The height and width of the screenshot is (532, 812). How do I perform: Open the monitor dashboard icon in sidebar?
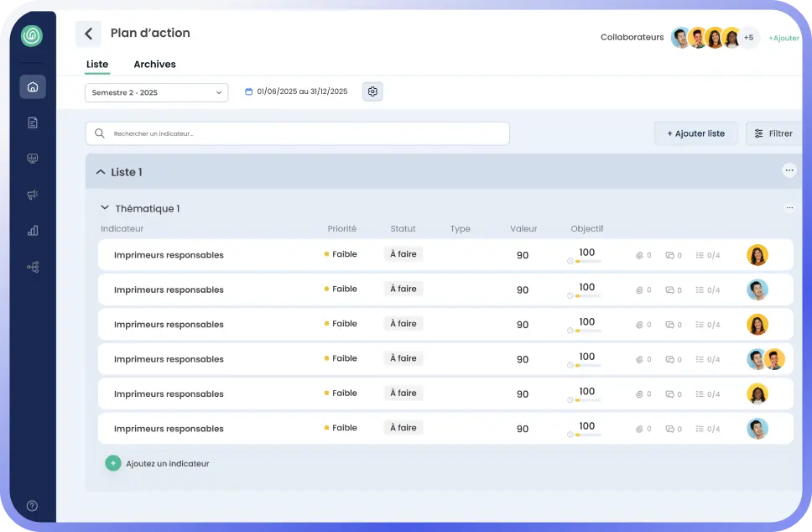pos(33,159)
